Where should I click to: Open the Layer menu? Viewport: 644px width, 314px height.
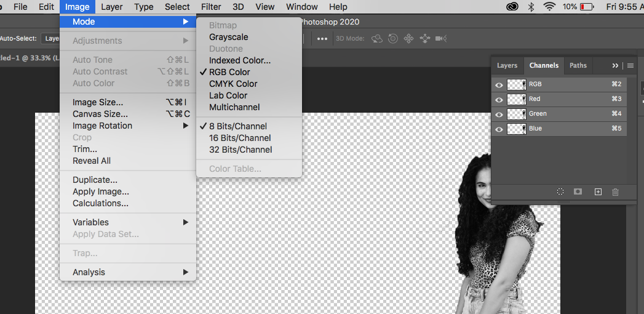(x=112, y=7)
